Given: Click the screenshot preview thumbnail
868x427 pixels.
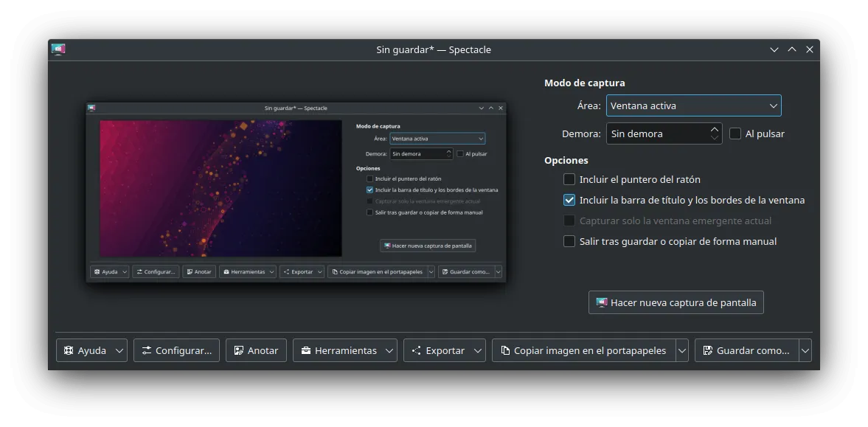Looking at the screenshot, I should (x=295, y=192).
